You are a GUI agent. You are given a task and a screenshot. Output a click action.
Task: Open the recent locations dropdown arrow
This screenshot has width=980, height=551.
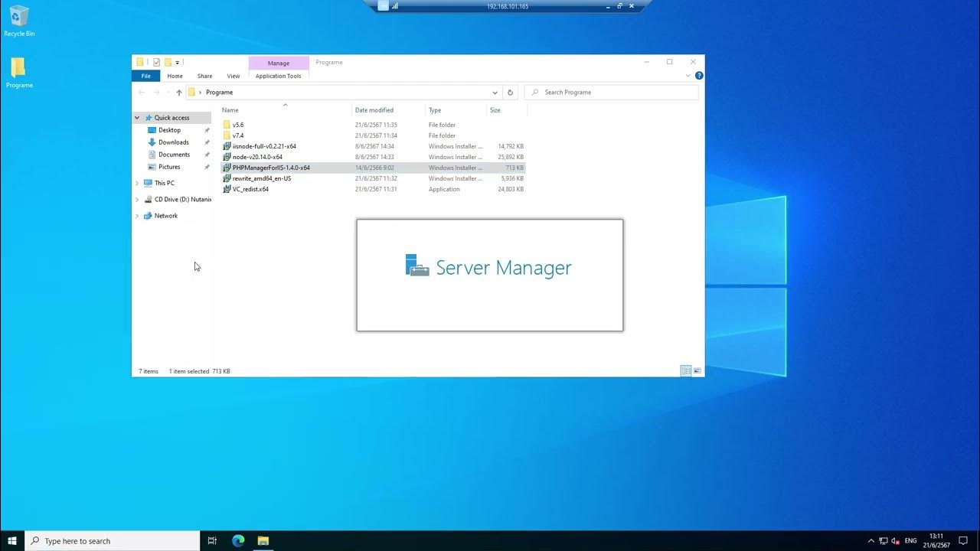tap(168, 93)
